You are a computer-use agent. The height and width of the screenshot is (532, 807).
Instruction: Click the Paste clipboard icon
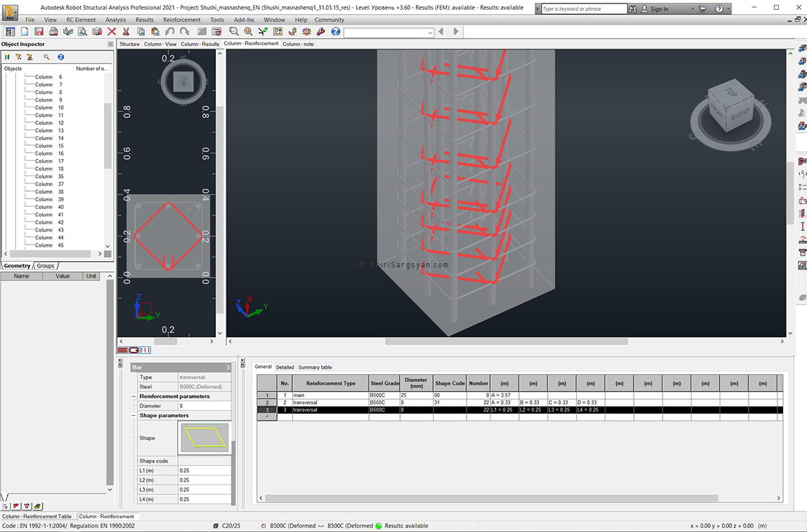[x=155, y=32]
